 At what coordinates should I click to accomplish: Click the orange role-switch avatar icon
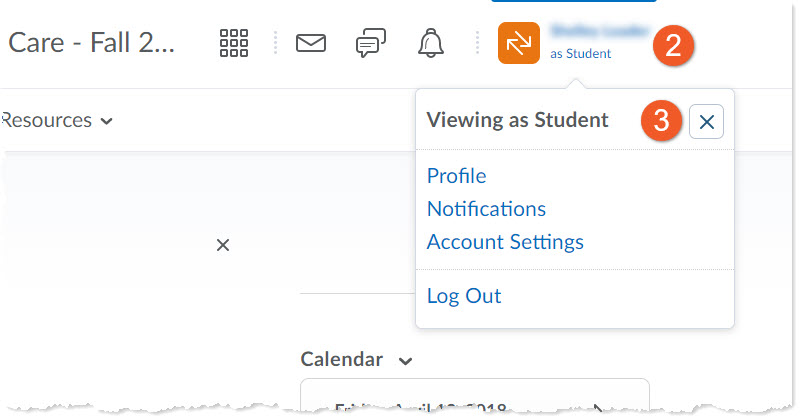click(x=519, y=43)
